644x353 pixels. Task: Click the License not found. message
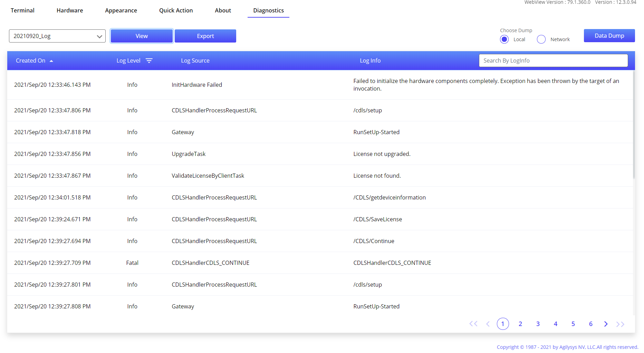pyautogui.click(x=377, y=176)
